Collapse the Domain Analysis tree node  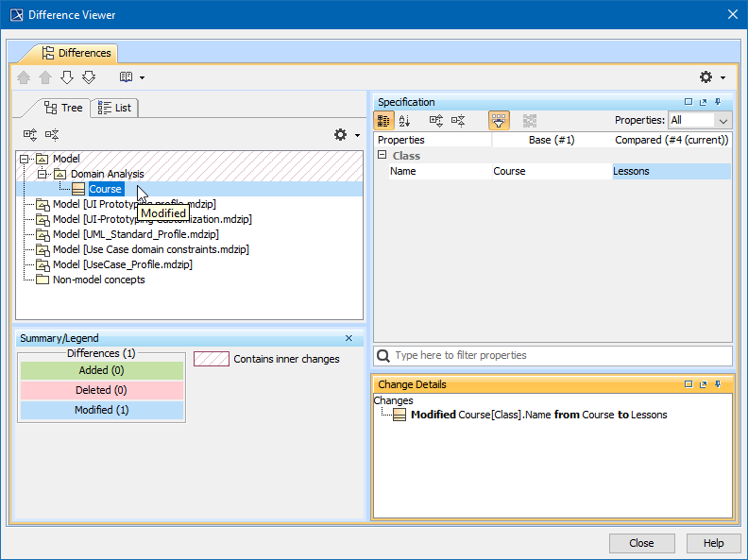click(42, 174)
